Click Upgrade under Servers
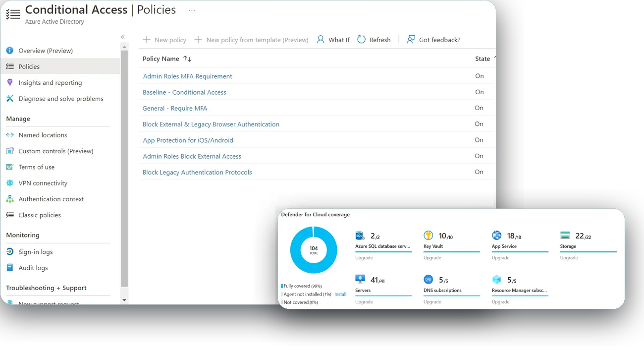The width and height of the screenshot is (644, 356). (x=364, y=301)
